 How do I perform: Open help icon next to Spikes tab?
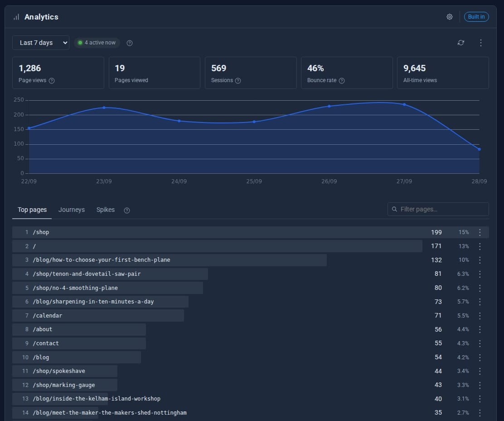127,210
